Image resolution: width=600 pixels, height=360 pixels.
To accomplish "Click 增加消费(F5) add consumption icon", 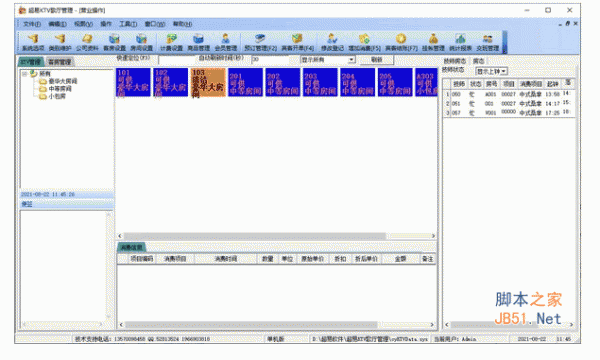I will pos(364,42).
